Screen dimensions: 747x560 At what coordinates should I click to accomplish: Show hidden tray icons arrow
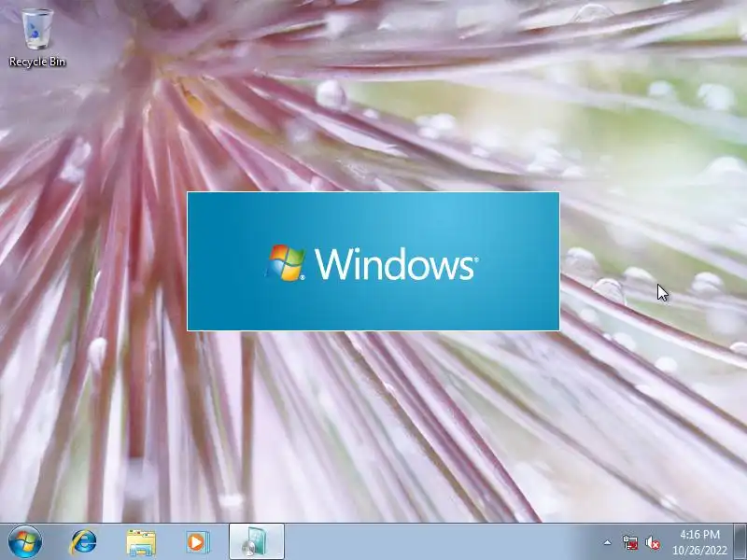click(x=608, y=542)
